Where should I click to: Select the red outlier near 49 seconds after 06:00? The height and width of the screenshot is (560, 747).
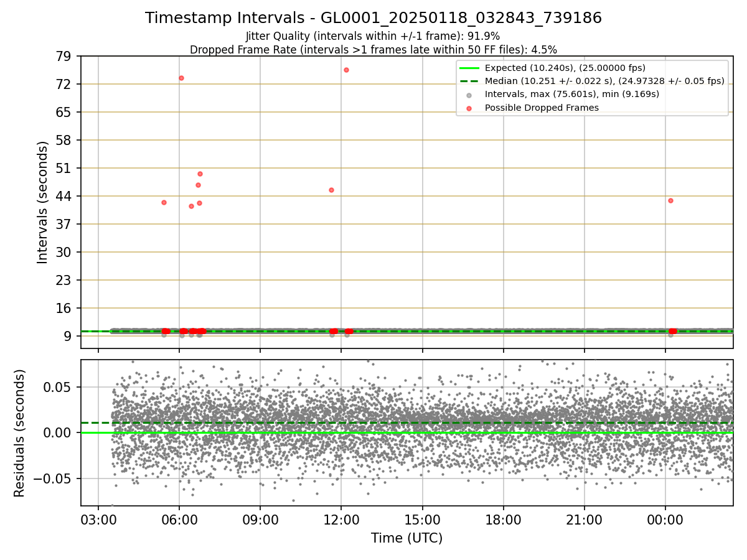[200, 174]
